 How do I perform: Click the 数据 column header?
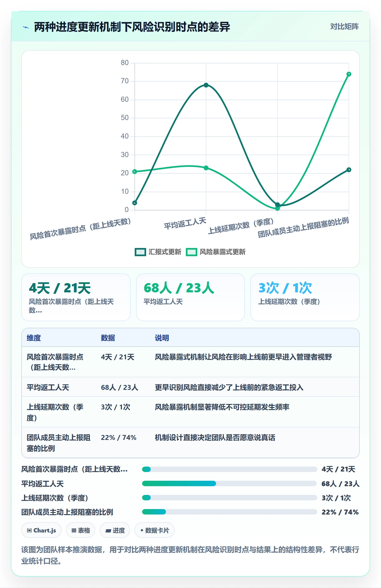(x=108, y=338)
